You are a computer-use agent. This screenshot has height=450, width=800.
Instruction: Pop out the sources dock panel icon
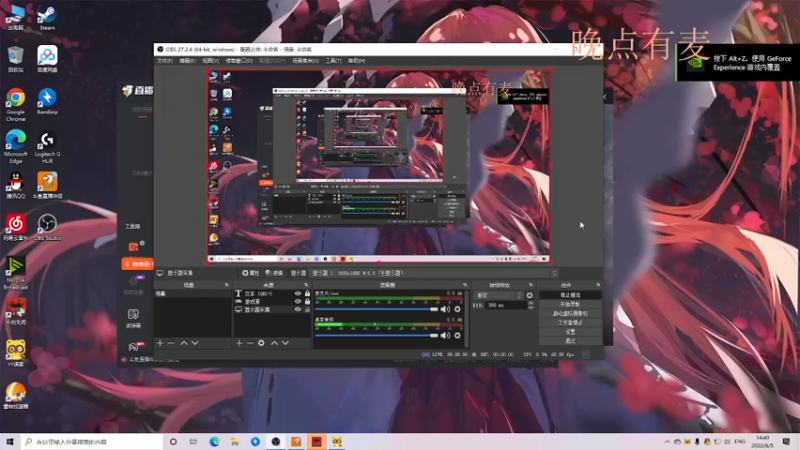[306, 285]
